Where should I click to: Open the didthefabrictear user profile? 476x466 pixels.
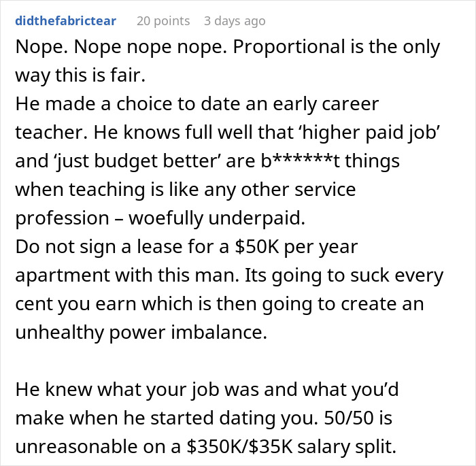[65, 20]
